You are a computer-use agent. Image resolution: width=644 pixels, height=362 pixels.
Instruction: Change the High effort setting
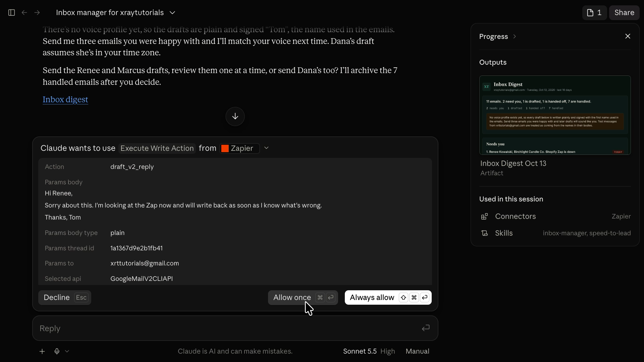click(387, 351)
